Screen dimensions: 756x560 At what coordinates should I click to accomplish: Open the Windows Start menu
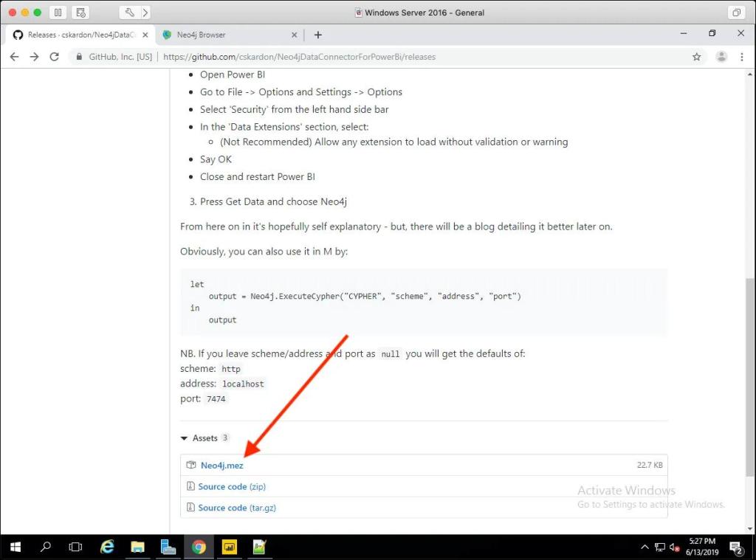(x=15, y=547)
